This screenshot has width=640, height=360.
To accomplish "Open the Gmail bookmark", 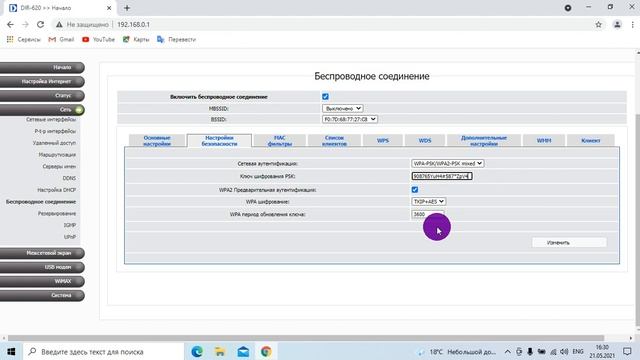I will (61, 39).
